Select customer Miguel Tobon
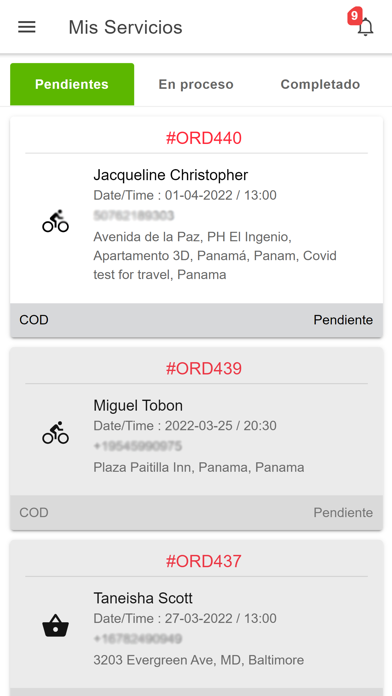This screenshot has height=696, width=392. click(138, 405)
